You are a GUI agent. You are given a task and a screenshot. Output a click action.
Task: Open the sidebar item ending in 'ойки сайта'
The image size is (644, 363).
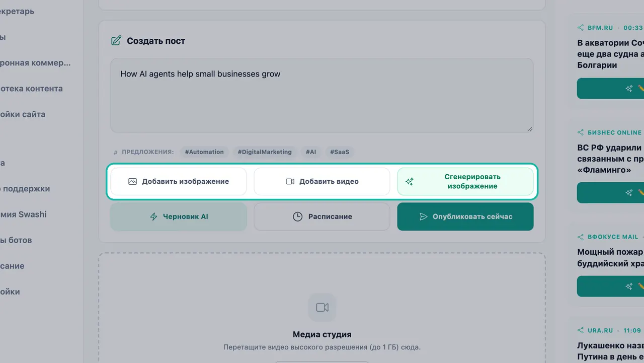click(23, 114)
